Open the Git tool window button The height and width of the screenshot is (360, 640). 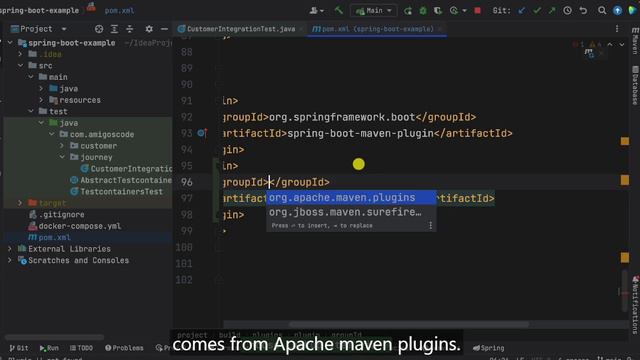19,348
